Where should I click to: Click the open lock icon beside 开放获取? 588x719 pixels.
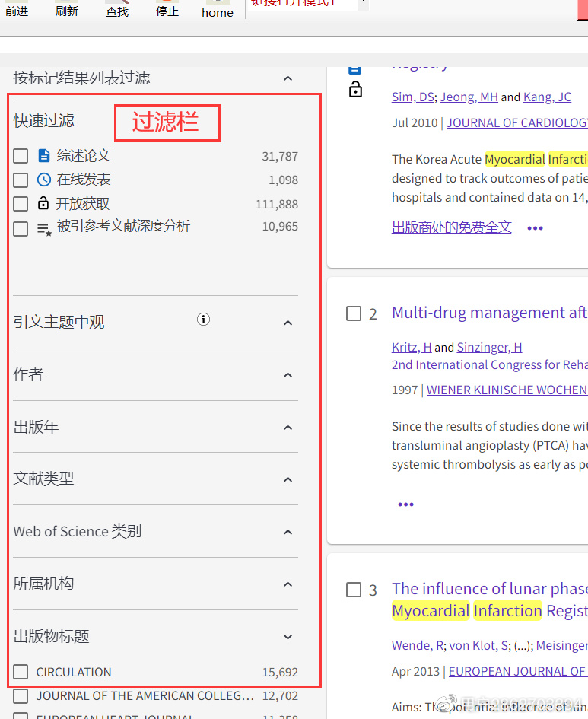tap(43, 203)
